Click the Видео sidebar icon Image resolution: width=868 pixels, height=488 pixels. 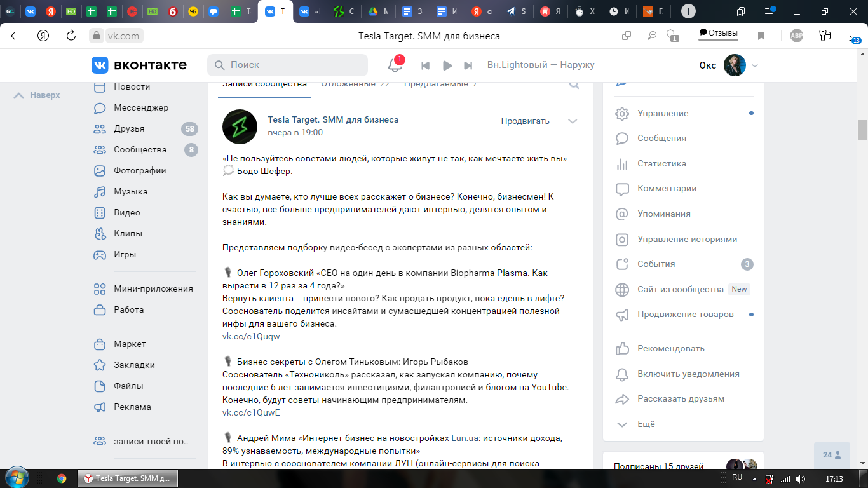[100, 212]
